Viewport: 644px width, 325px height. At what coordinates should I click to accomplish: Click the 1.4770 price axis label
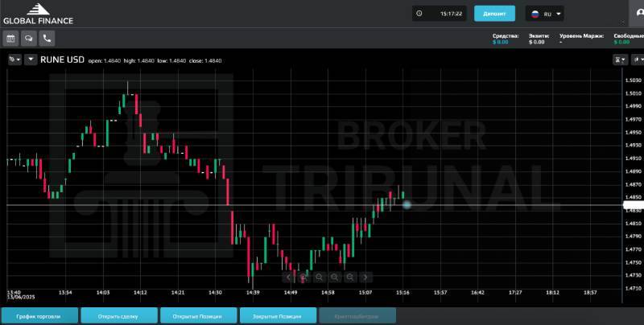[633, 249]
